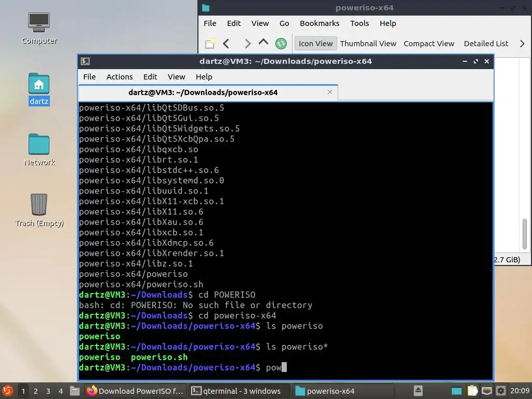Click the file manager vertical scrollbar handle
532x399 pixels.
(524, 234)
